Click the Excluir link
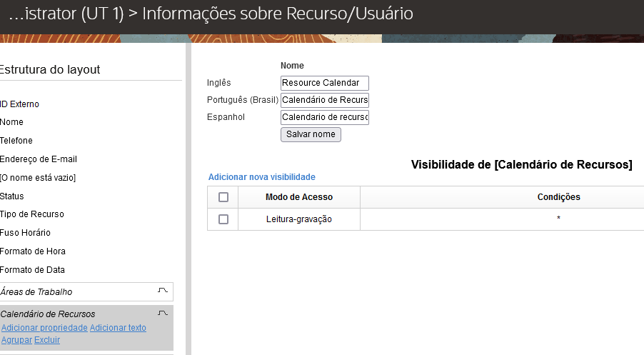The width and height of the screenshot is (644, 355). (47, 340)
